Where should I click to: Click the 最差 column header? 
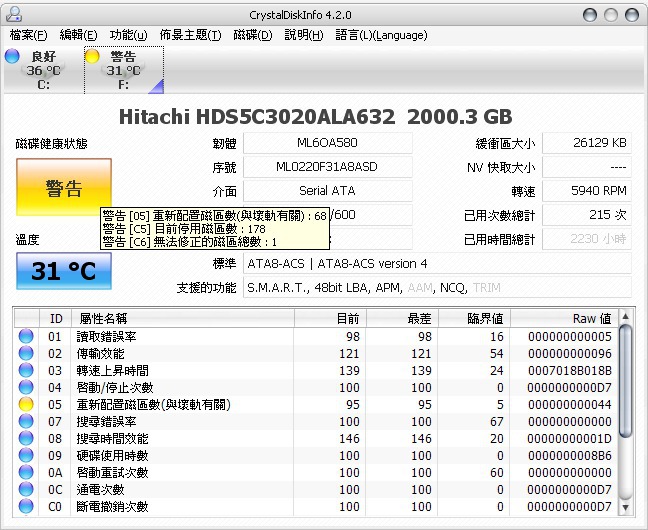[x=402, y=318]
